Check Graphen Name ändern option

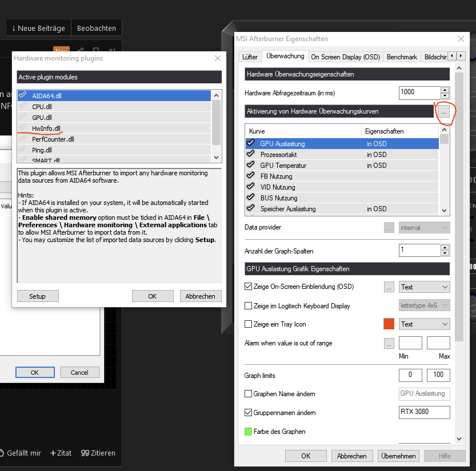click(x=249, y=394)
